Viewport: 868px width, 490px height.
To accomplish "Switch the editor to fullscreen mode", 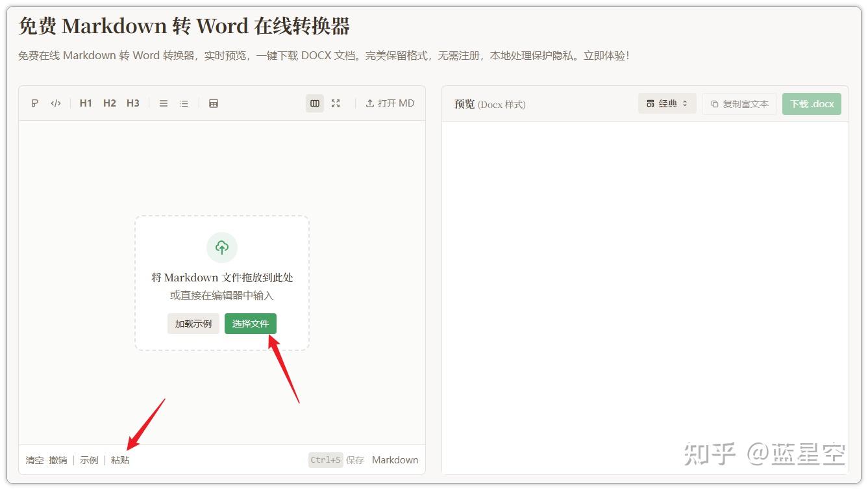I will (x=336, y=103).
